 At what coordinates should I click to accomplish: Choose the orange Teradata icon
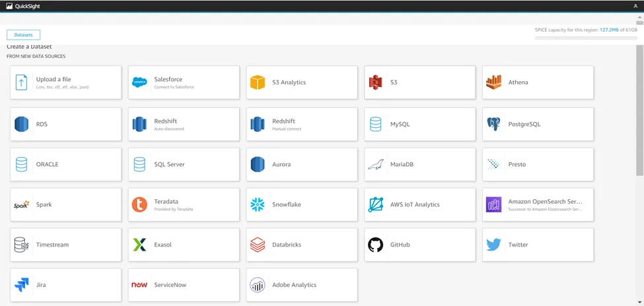[139, 204]
